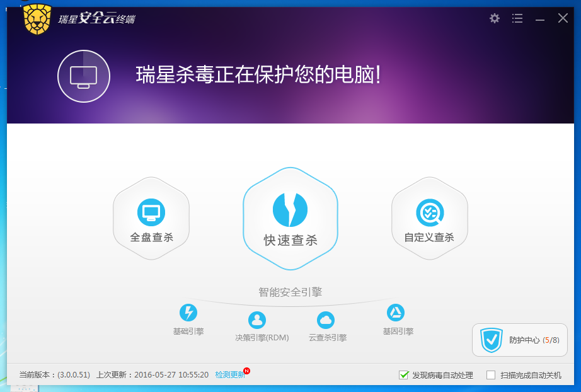Open the list menu icon in title bar
The height and width of the screenshot is (392, 581).
517,18
